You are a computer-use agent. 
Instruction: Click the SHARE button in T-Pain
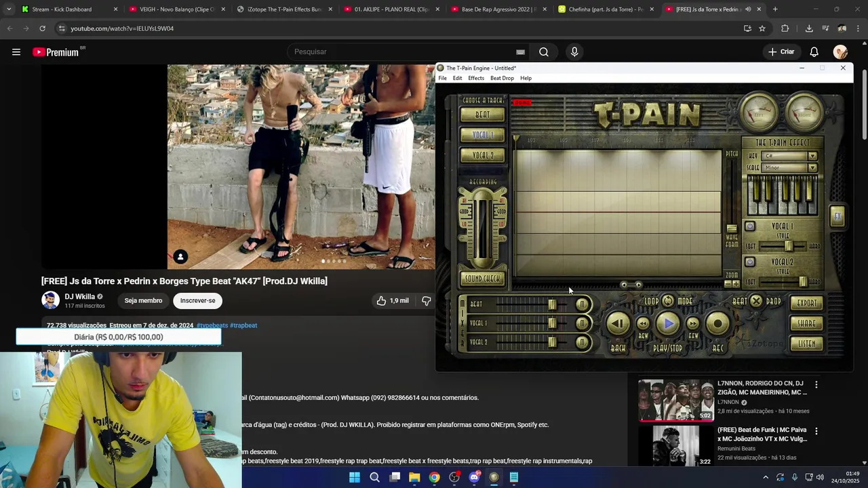click(807, 324)
